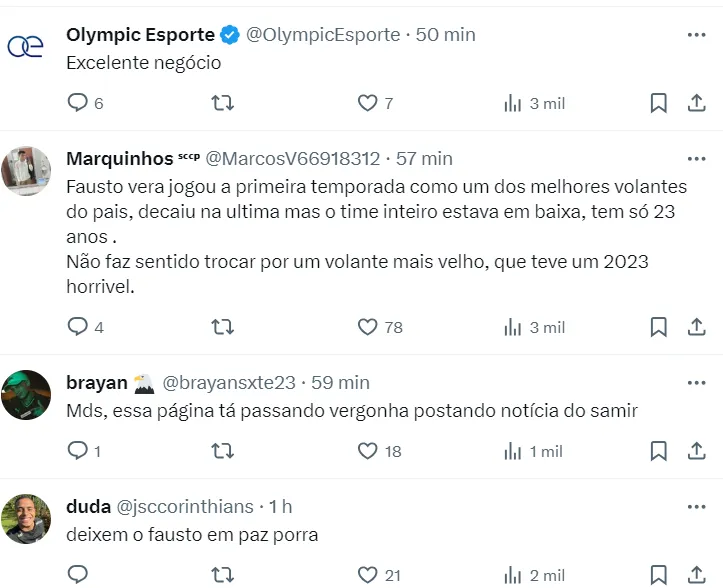Like Marquinhos' tweet about Fausto Vera
This screenshot has height=588, width=723.
tap(368, 327)
